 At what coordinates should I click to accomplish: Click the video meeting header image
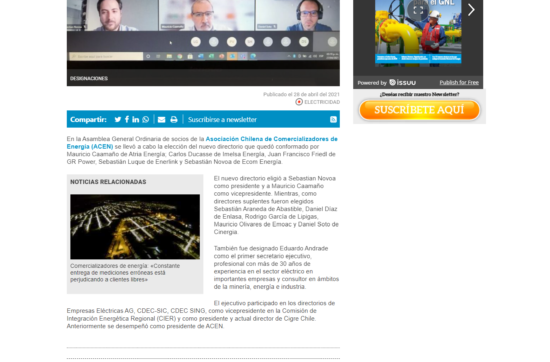(203, 43)
